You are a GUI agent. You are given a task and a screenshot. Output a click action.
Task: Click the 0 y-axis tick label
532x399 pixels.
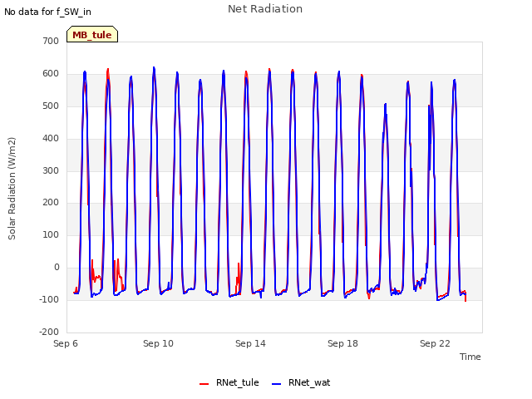(x=57, y=268)
